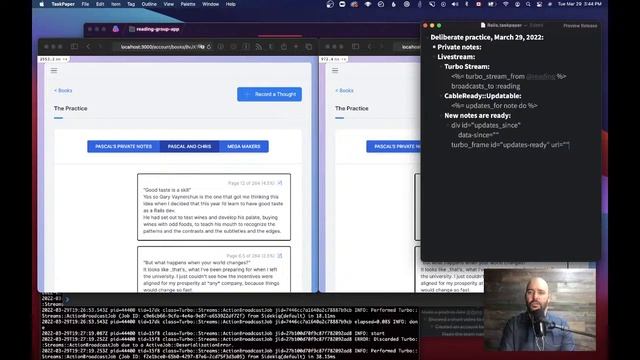
Task: Switch to Pascal and Chris tab
Action: (x=189, y=146)
